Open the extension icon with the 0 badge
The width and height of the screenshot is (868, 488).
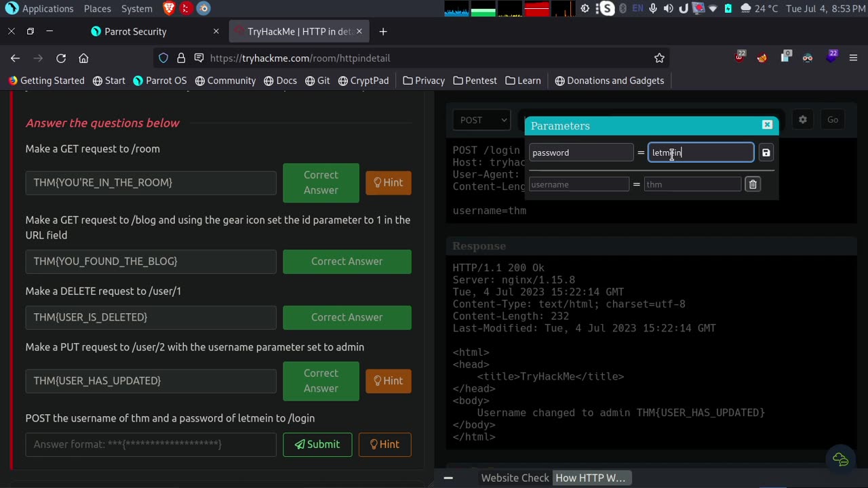[x=785, y=57]
